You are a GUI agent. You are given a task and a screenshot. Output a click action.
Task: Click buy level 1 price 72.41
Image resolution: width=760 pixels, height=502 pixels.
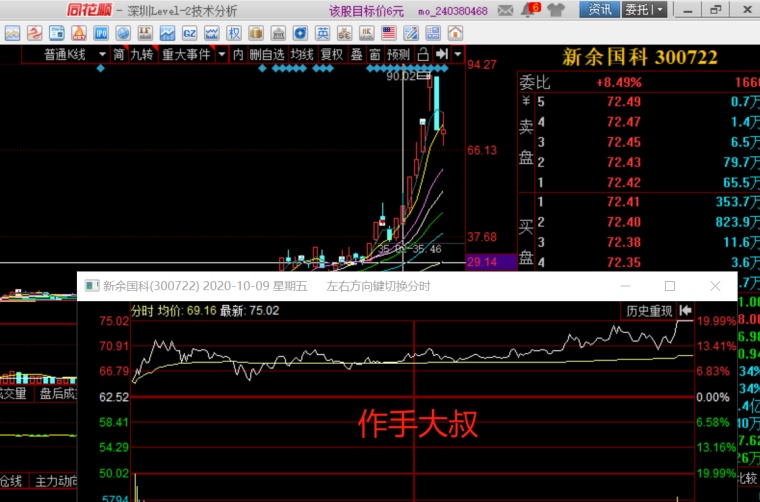[623, 202]
